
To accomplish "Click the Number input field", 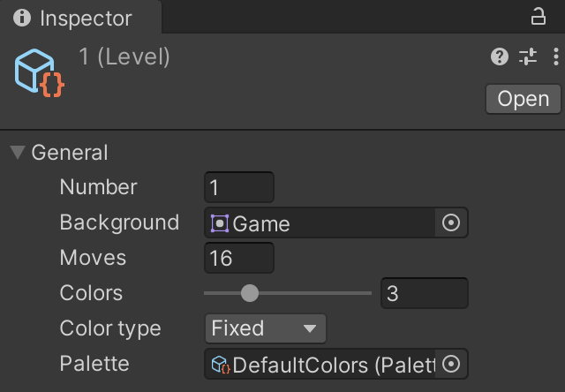I will [239, 187].
